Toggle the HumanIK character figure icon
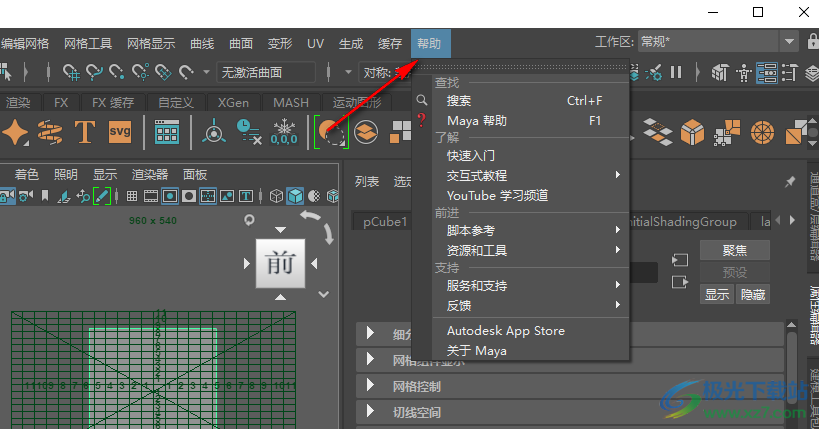 (744, 73)
